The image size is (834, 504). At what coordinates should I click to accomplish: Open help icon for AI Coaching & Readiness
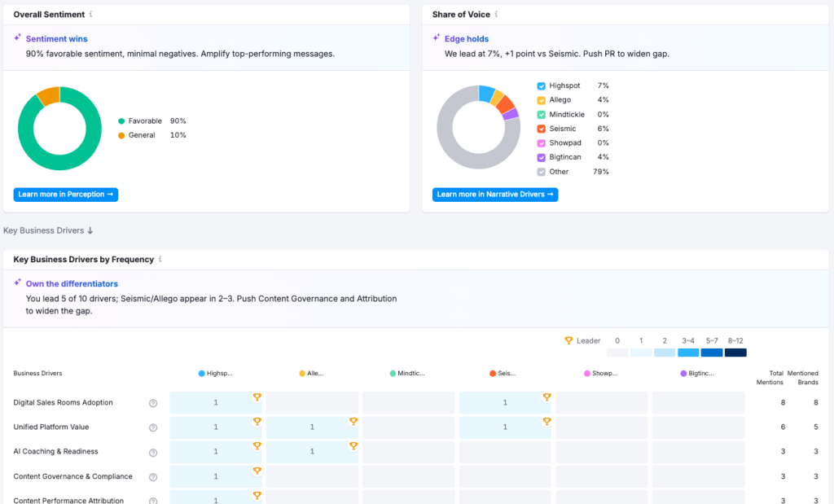point(152,452)
